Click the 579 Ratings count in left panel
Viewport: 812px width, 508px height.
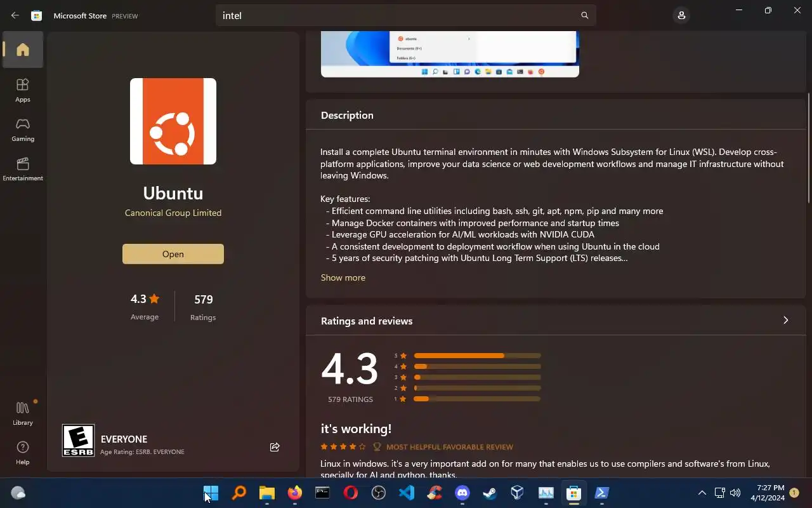tap(203, 306)
